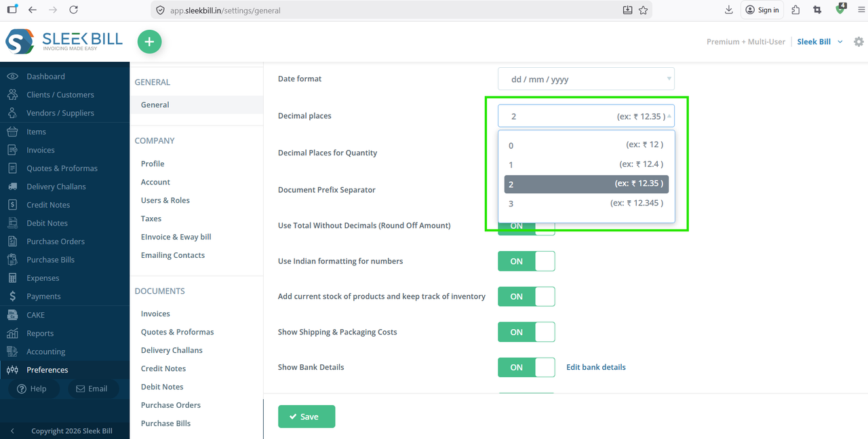
Task: Open Documents Debit Notes settings
Action: 162,387
